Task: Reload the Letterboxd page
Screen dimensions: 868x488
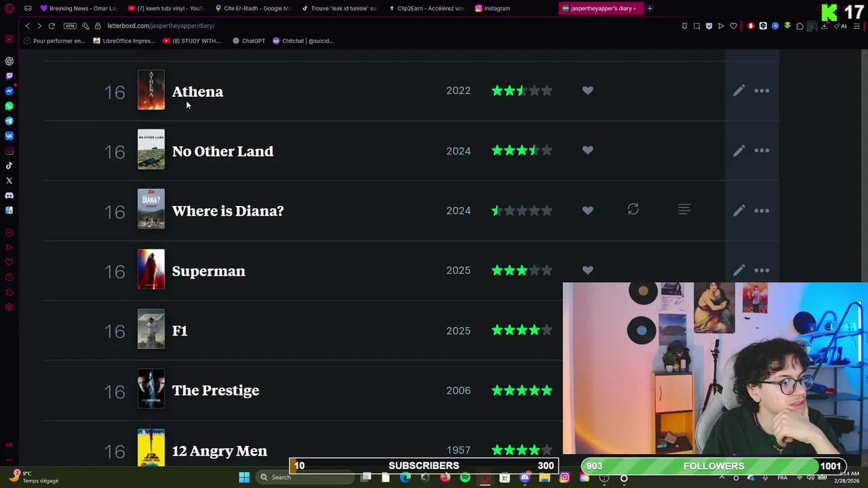Action: tap(52, 26)
